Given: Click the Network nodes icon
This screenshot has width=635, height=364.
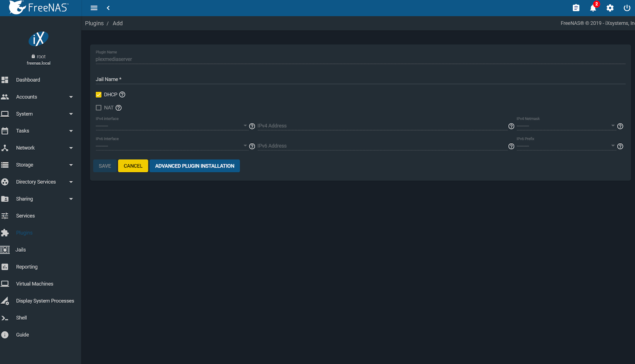Looking at the screenshot, I should pos(5,148).
